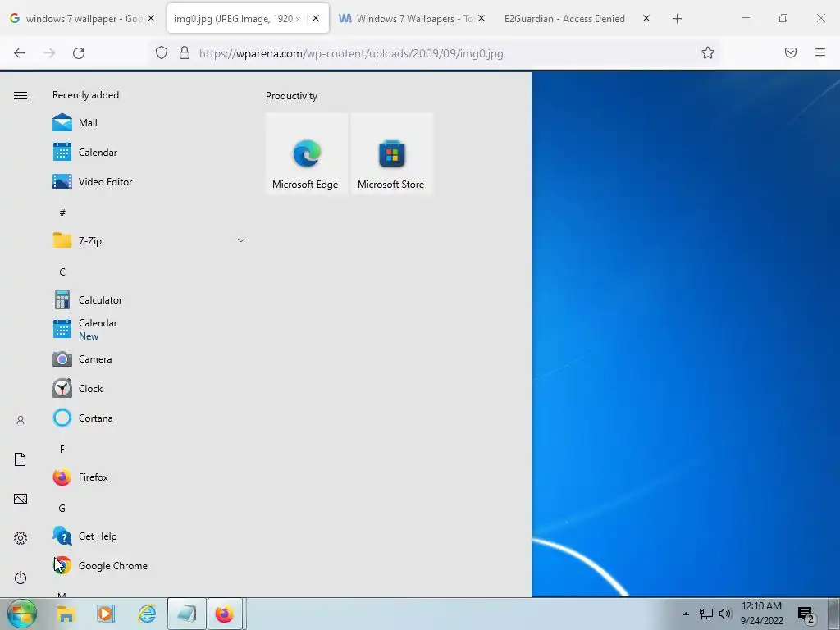This screenshot has width=840, height=630.
Task: Click the Windows 7 wallpaper image
Action: coord(686,333)
